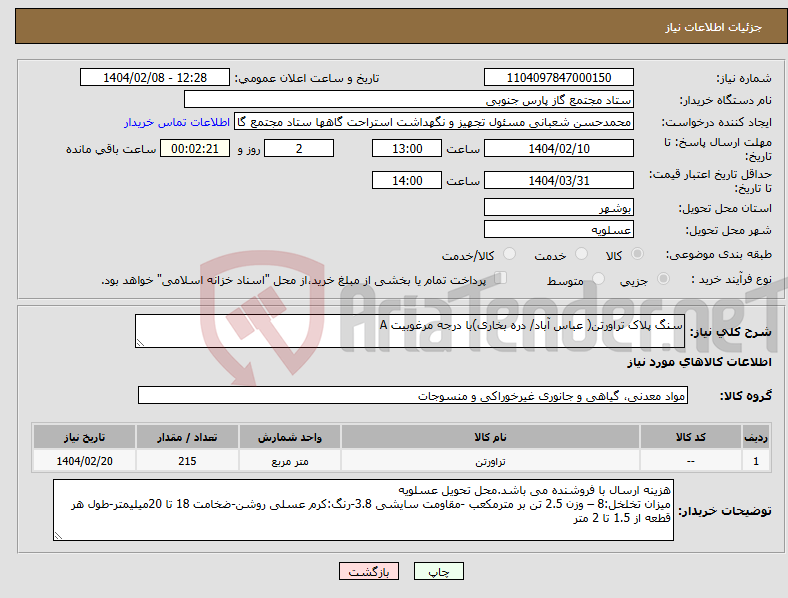Click the گروه کالا field مواد معدنی
This screenshot has width=788, height=598.
(413, 395)
